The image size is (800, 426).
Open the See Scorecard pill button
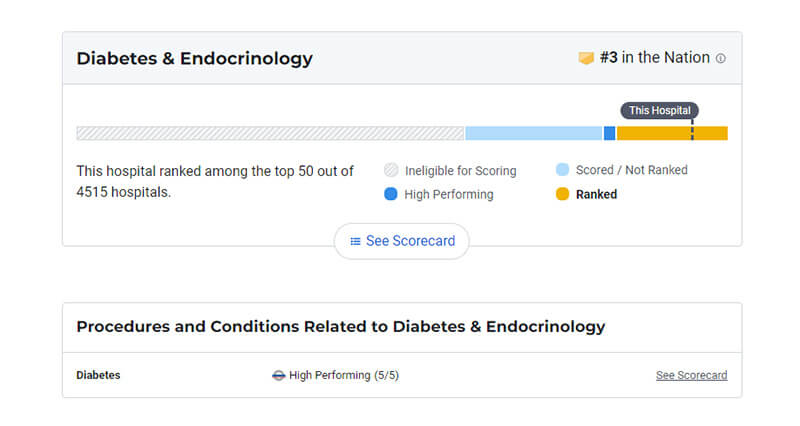tap(402, 241)
